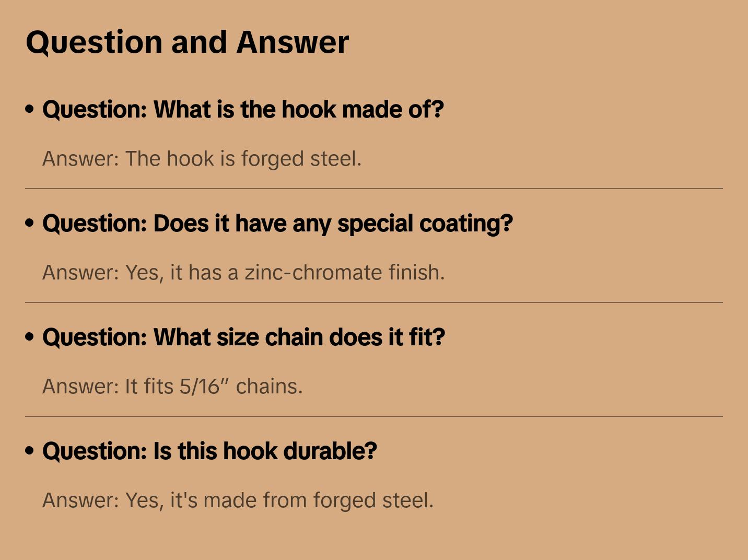748x560 pixels.
Task: Click question 'What is the hook made of?'
Action: coord(243,110)
